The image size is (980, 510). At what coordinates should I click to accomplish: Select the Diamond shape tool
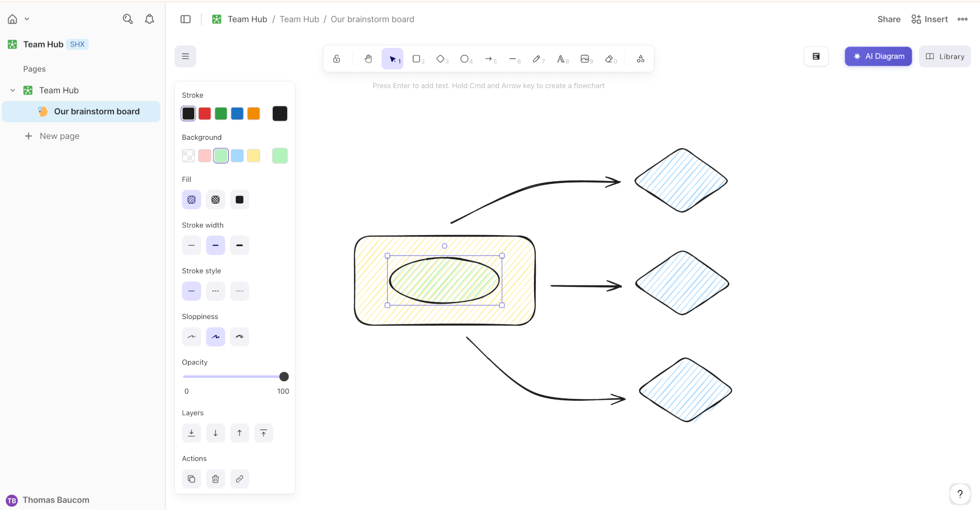pos(441,58)
